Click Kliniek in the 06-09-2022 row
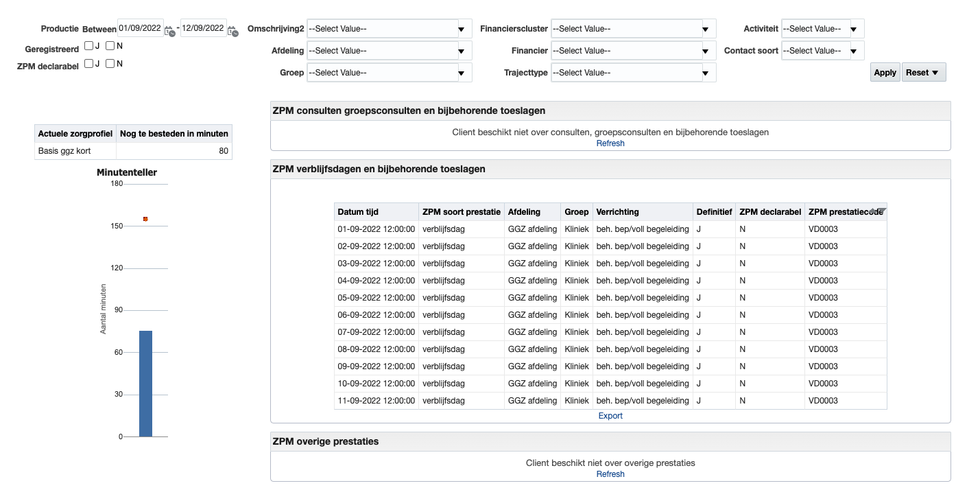This screenshot has width=980, height=490. (577, 315)
